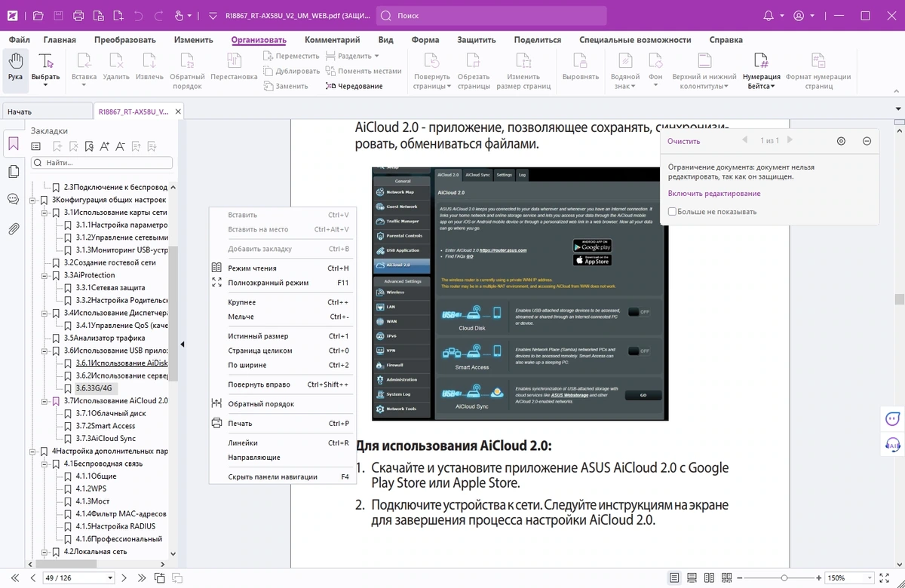The height and width of the screenshot is (588, 905).
Task: Select the 4.1.2WPS bookmark
Action: 90,488
